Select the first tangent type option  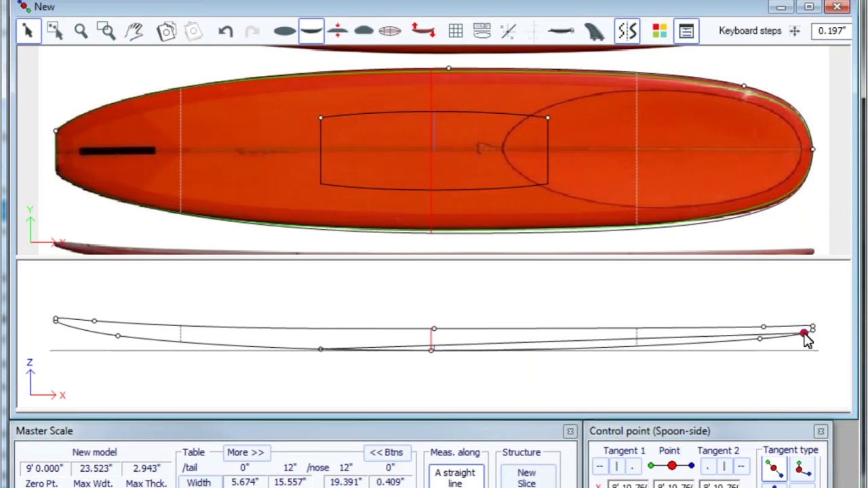click(774, 469)
